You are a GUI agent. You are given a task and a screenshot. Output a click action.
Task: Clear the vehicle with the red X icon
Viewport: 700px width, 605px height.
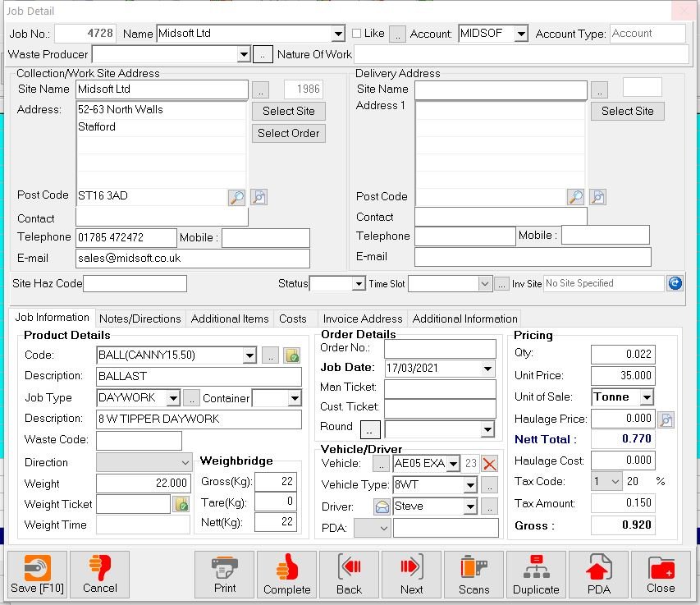pos(490,464)
